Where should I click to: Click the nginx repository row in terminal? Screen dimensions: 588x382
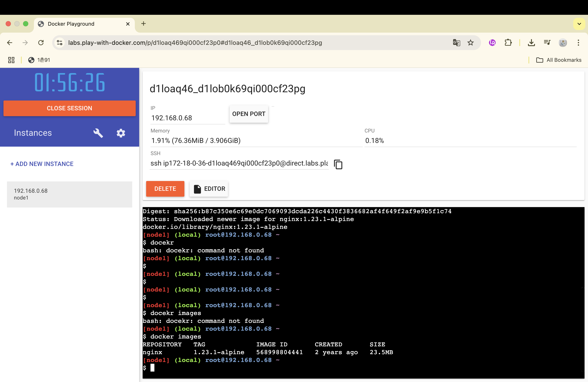coord(268,352)
